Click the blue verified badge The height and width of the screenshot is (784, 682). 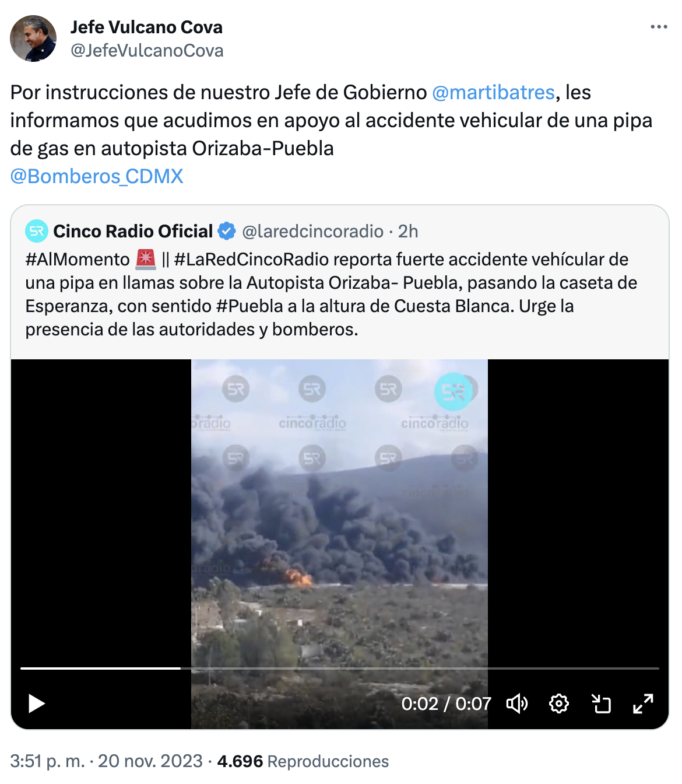227,231
